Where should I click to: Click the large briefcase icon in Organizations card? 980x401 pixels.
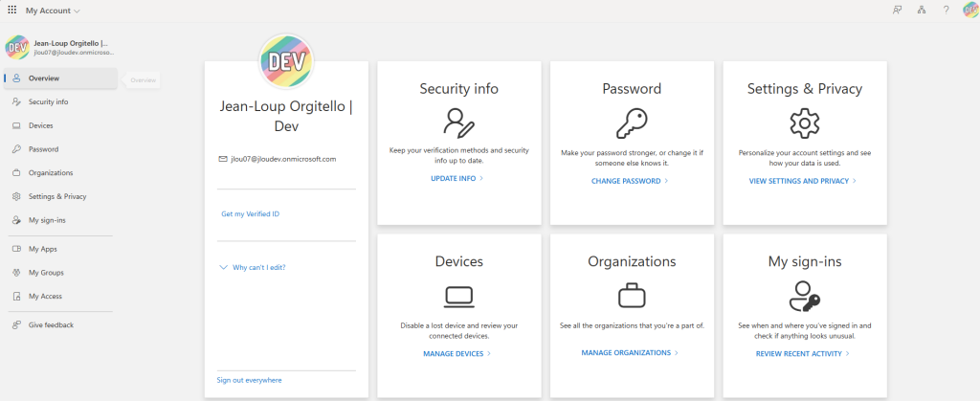(632, 295)
